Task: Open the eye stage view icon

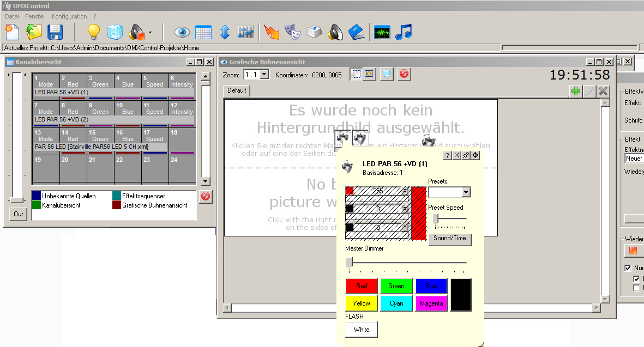Action: tap(182, 32)
